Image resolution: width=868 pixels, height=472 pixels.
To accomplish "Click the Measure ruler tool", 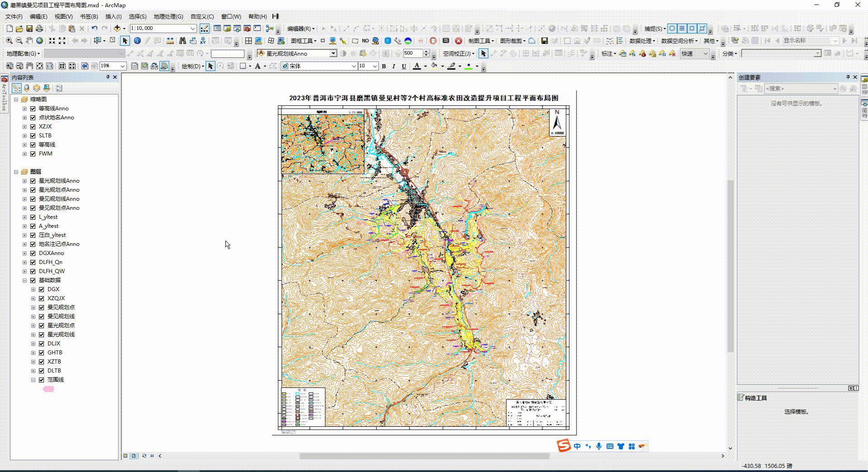I will (170, 41).
